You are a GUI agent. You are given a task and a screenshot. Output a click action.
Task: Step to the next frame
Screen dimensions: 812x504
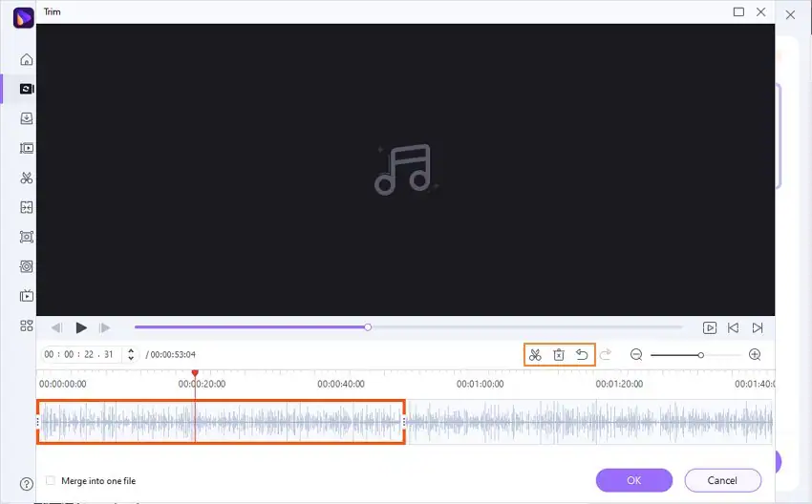pos(105,328)
